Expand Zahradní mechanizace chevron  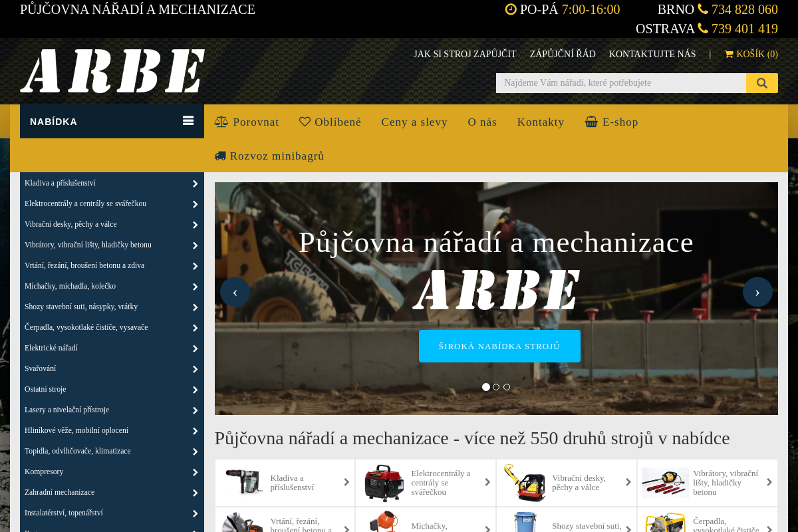(195, 493)
